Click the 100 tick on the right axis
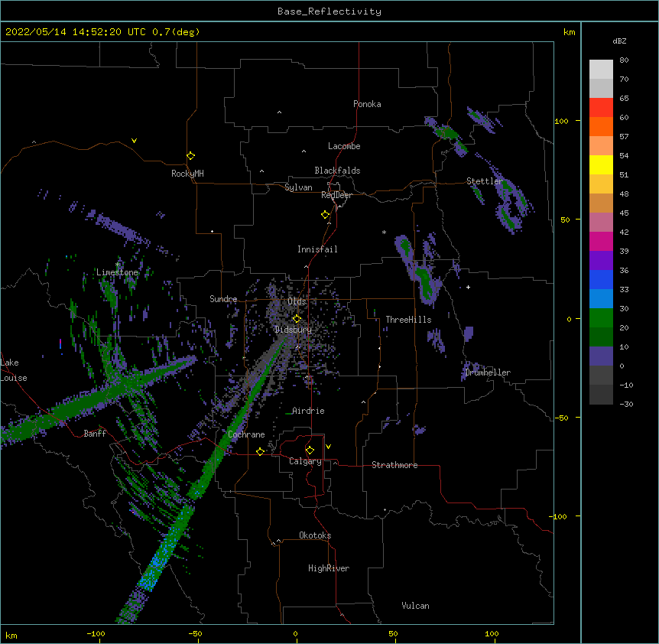Viewport: 659px width, 644px height. coord(561,121)
